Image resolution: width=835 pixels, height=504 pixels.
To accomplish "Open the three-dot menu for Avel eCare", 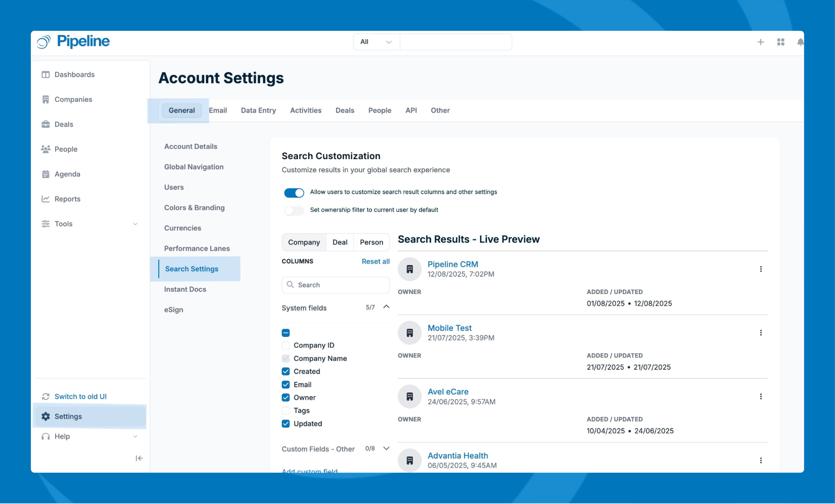I will 761,397.
